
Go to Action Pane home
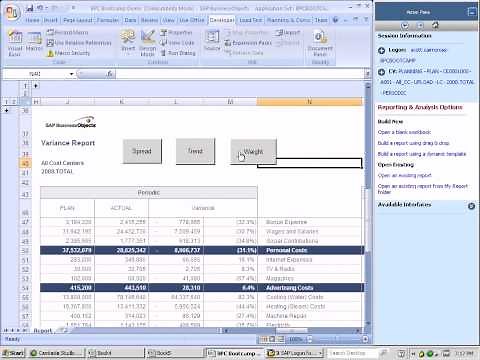point(435,25)
